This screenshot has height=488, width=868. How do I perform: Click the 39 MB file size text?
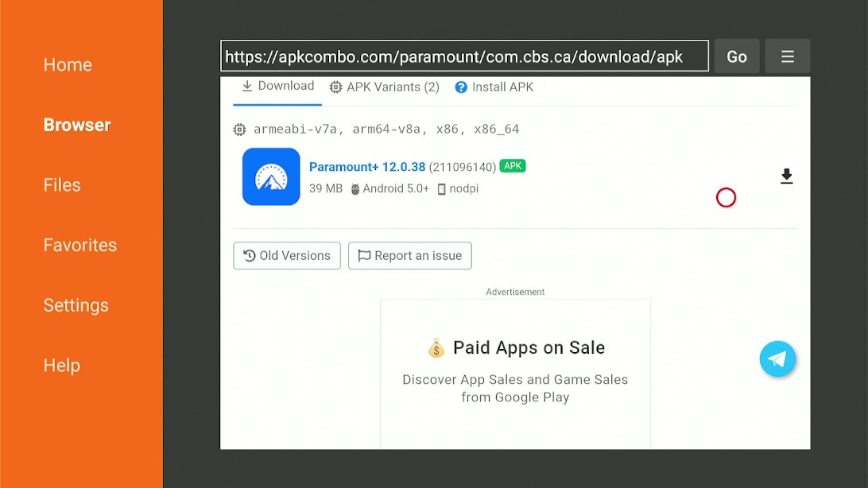[326, 188]
